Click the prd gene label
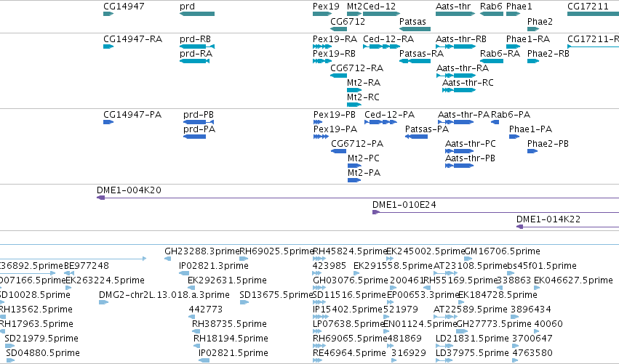The height and width of the screenshot is (364, 619). tap(187, 7)
